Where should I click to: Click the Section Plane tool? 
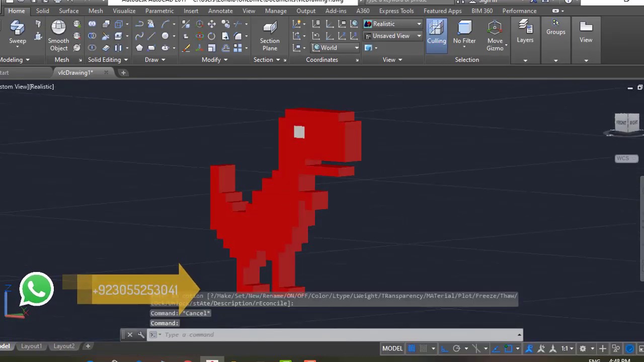[270, 35]
